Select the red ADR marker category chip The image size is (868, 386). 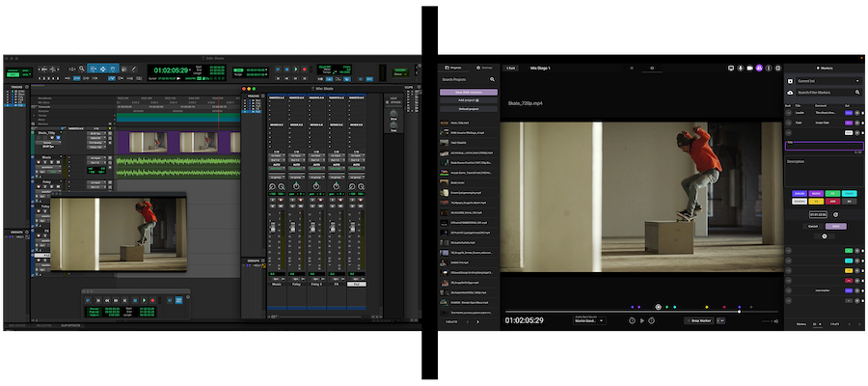[x=832, y=202]
